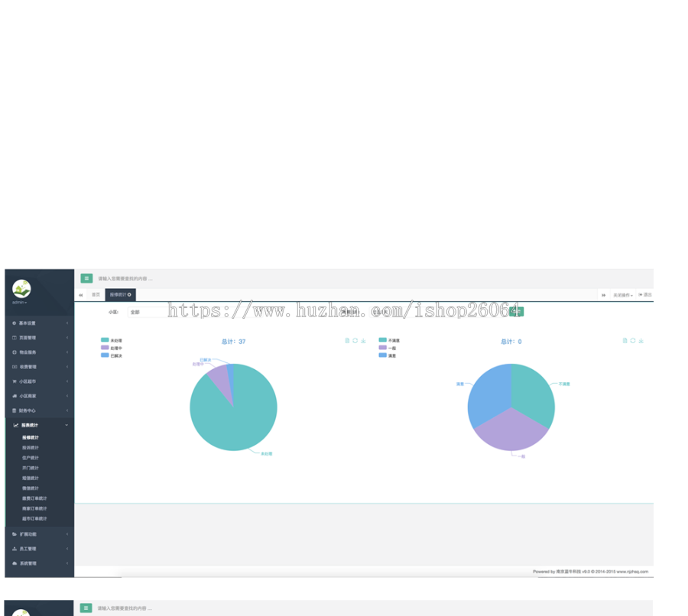Click the gear icon for 基本设置
The height and width of the screenshot is (616, 688).
click(14, 323)
